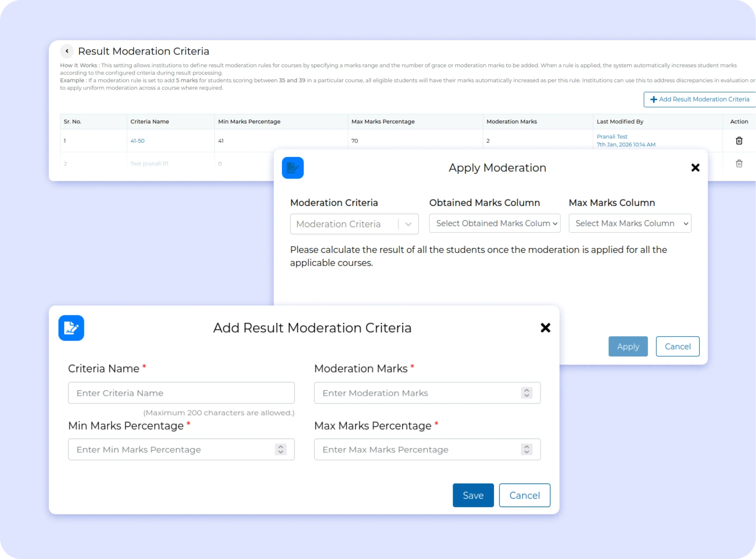Screen dimensions: 756x559
Task: Cancel the Add Result Moderation Criteria form
Action: (x=524, y=496)
